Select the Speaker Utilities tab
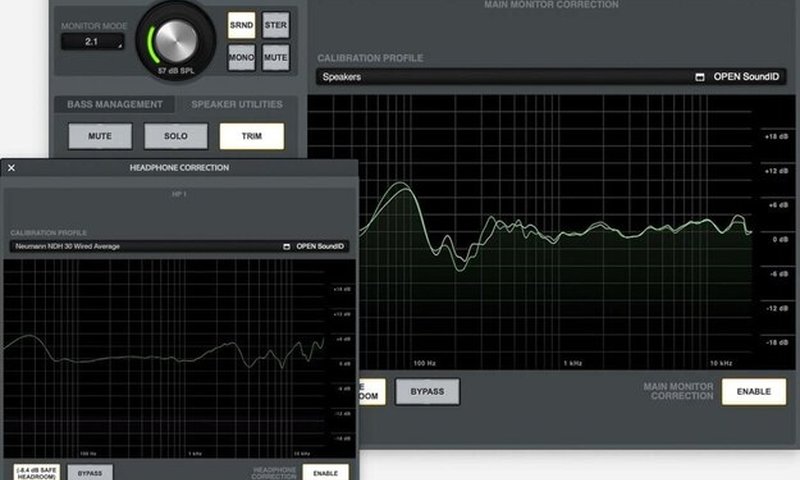 point(236,104)
